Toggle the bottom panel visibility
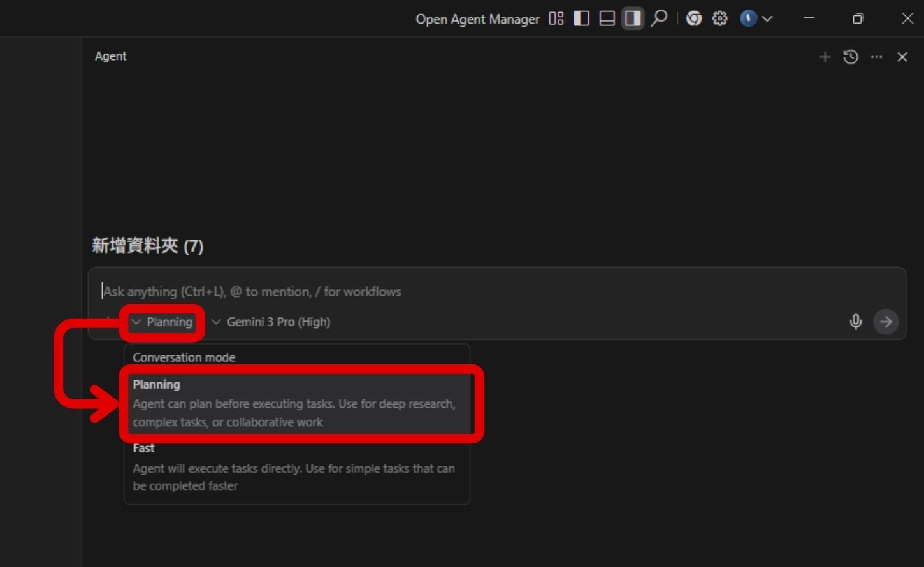This screenshot has width=924, height=567. (x=607, y=19)
